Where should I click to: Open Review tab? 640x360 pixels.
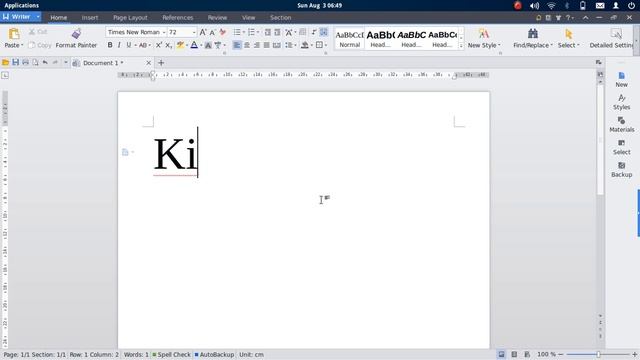pos(217,18)
